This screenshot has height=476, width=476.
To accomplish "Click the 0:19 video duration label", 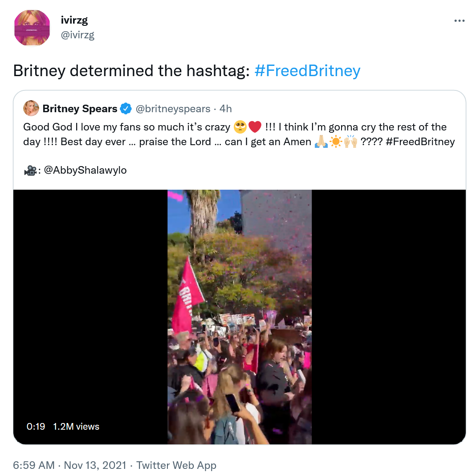I will pyautogui.click(x=36, y=427).
